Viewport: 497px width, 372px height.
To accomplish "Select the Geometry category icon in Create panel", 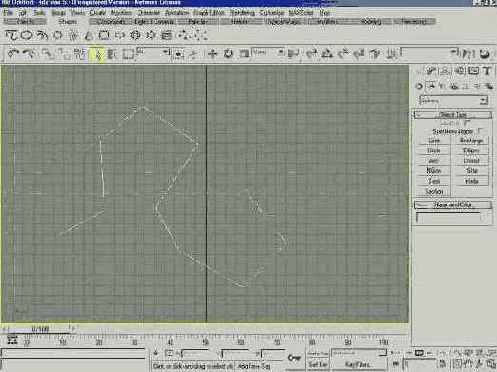I will tap(420, 86).
